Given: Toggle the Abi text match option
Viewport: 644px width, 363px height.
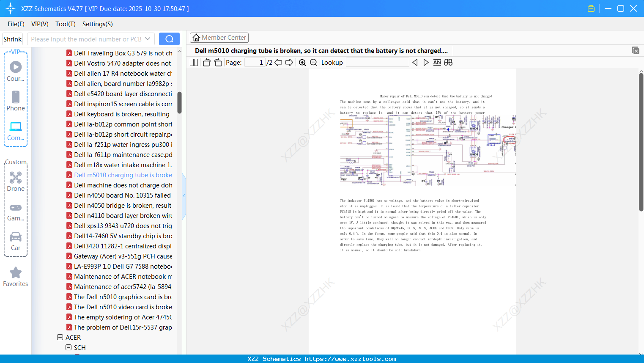Looking at the screenshot, I should [437, 63].
